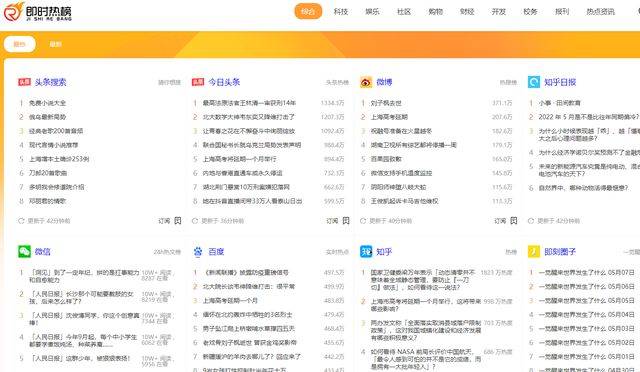
Task: Select the second tab on the orange banner
Action: 55,44
